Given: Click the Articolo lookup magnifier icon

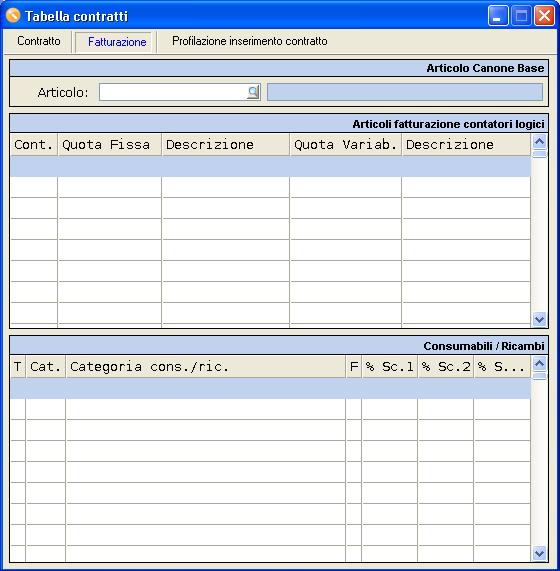Looking at the screenshot, I should tap(253, 92).
